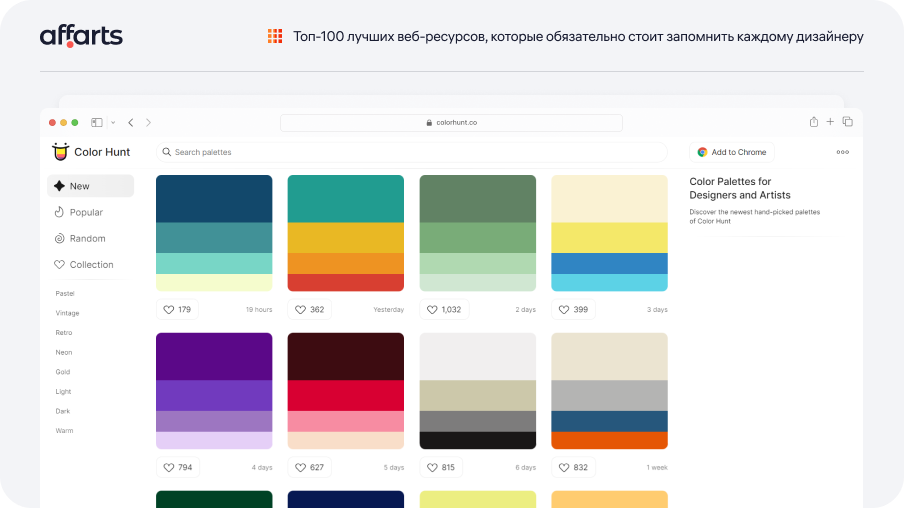Viewport: 904px width, 508px height.
Task: Like the palette with 815 likes
Action: tap(441, 468)
